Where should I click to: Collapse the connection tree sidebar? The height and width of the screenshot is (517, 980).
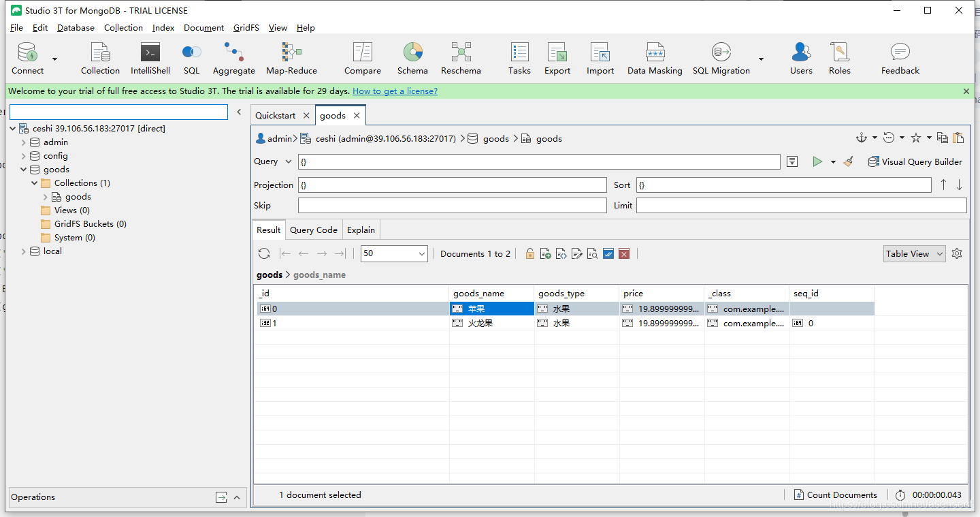click(239, 112)
